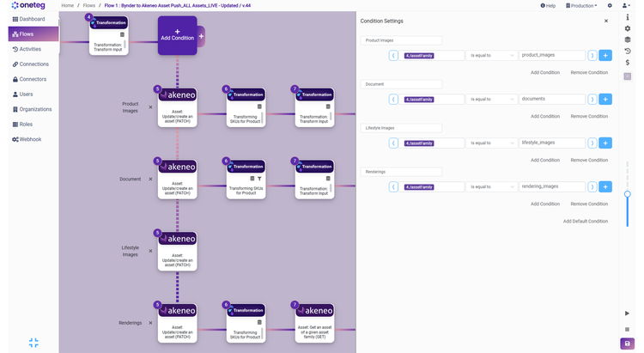Click the dollar sign cost icon
644x353 pixels.
pos(628,64)
